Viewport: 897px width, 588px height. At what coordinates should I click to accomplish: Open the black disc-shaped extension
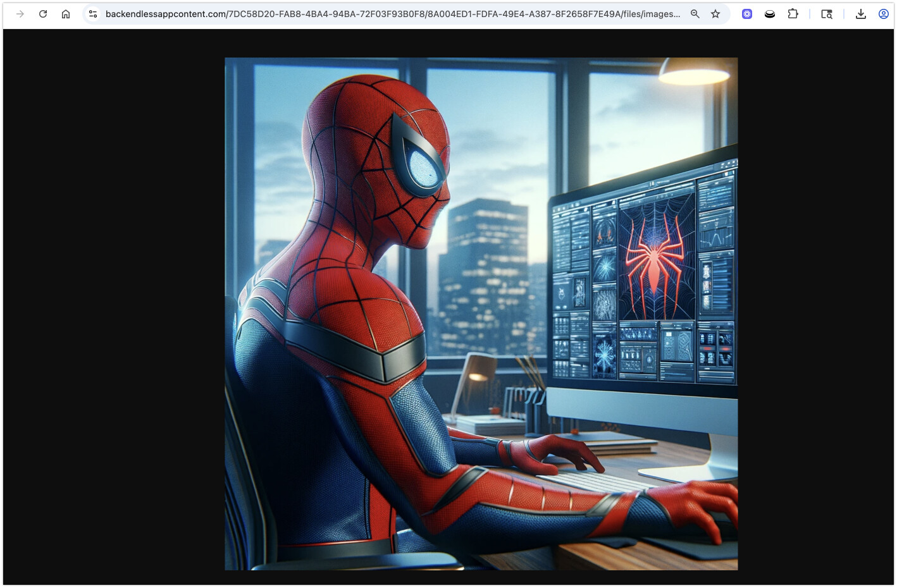coord(770,14)
